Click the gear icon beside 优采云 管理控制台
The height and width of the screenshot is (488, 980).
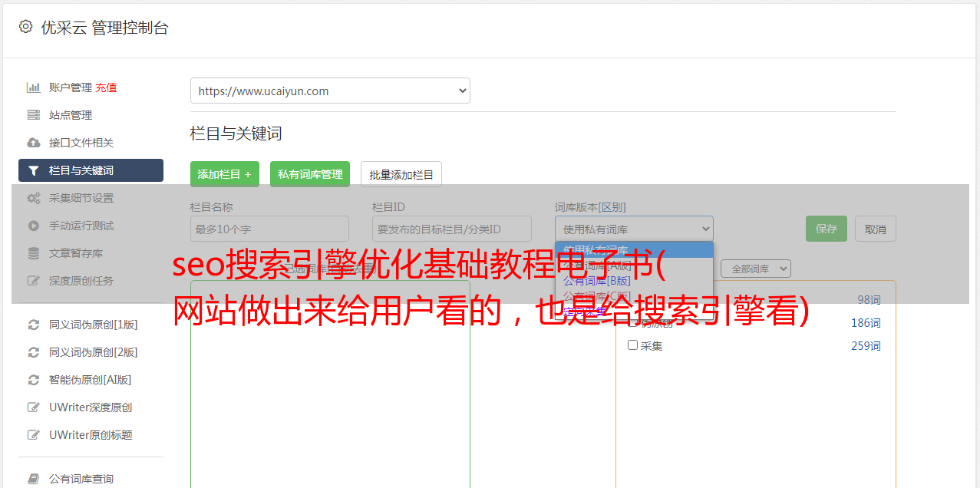point(25,27)
